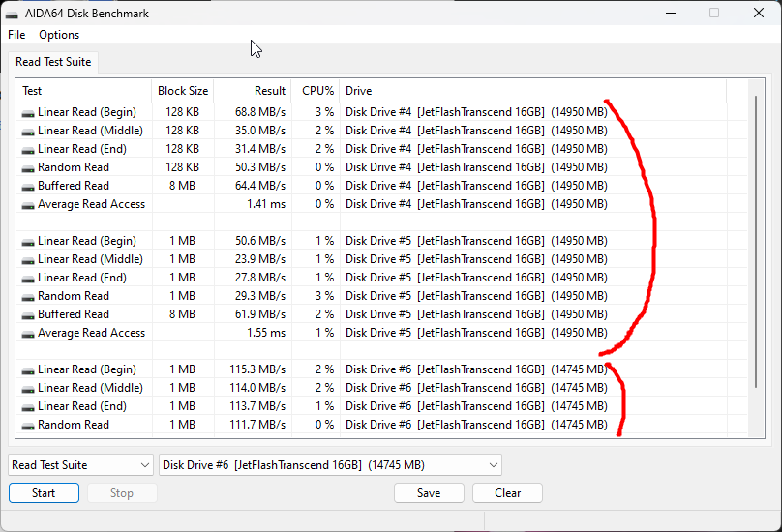Click the Drive column header
Screen dimensions: 782x532
click(x=532, y=91)
